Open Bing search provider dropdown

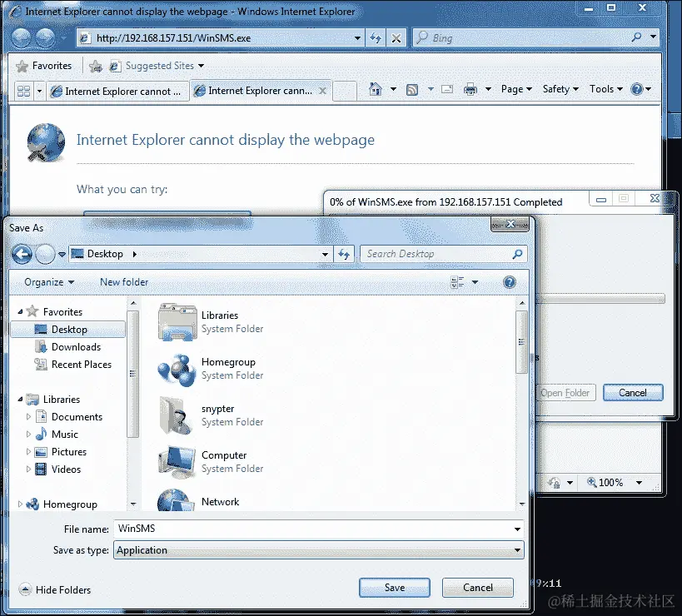[x=653, y=37]
